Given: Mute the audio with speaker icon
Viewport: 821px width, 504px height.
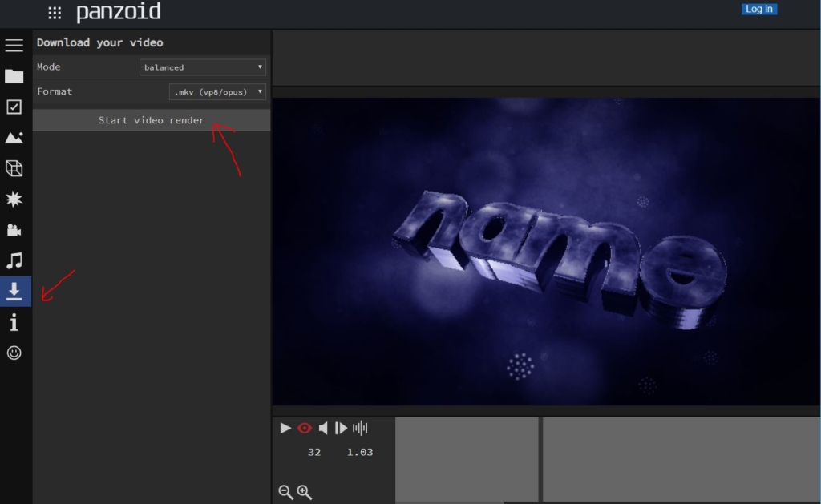Looking at the screenshot, I should pyautogui.click(x=323, y=428).
